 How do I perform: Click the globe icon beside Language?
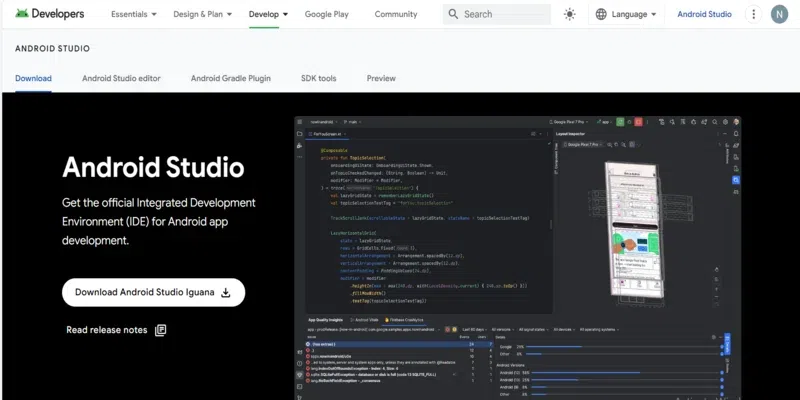point(602,14)
